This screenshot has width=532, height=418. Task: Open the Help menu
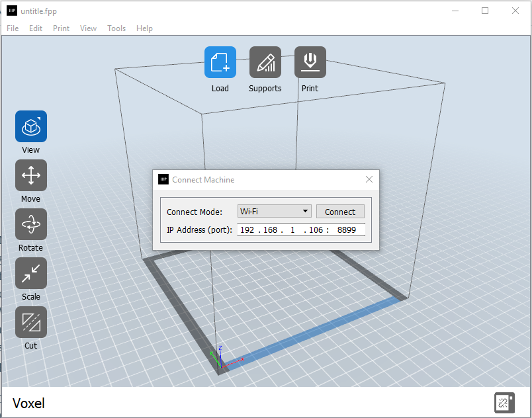click(144, 28)
